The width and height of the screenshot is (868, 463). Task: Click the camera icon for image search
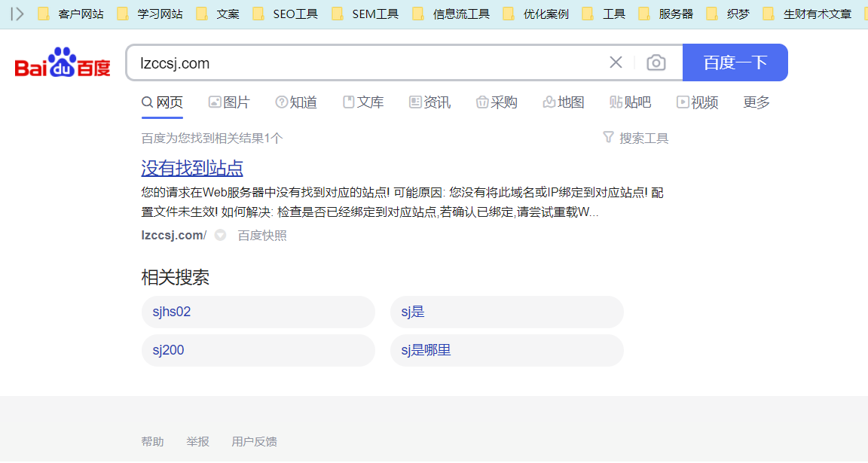[656, 62]
